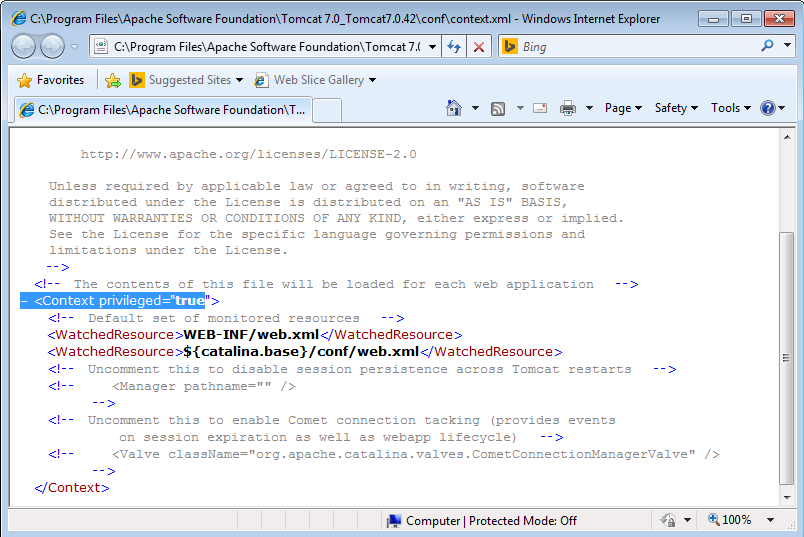The width and height of the screenshot is (804, 537).
Task: Click the 100% zoom level button
Action: click(x=729, y=520)
